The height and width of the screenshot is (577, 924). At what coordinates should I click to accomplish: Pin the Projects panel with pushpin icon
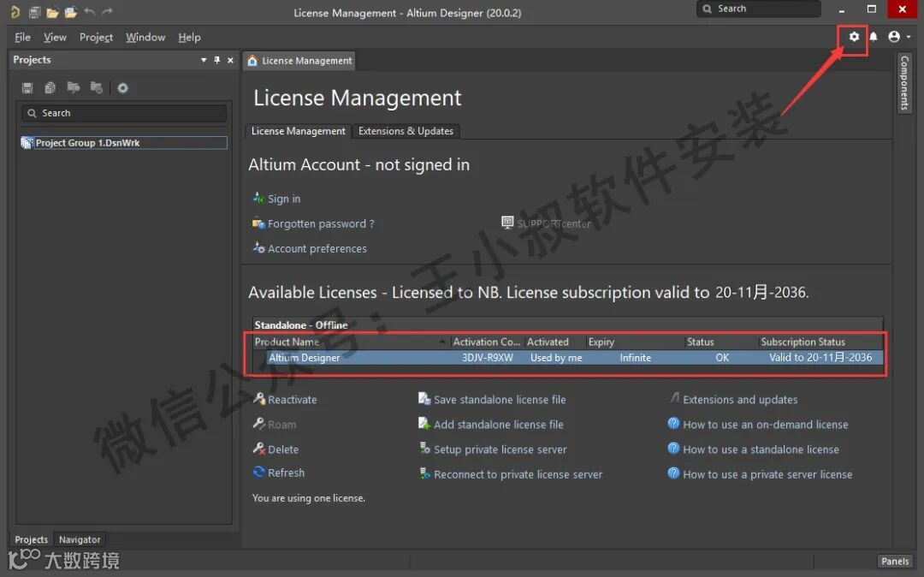tap(216, 60)
